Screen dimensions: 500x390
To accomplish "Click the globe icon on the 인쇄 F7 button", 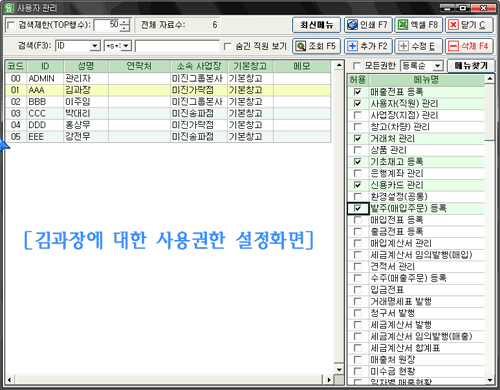I will (352, 25).
